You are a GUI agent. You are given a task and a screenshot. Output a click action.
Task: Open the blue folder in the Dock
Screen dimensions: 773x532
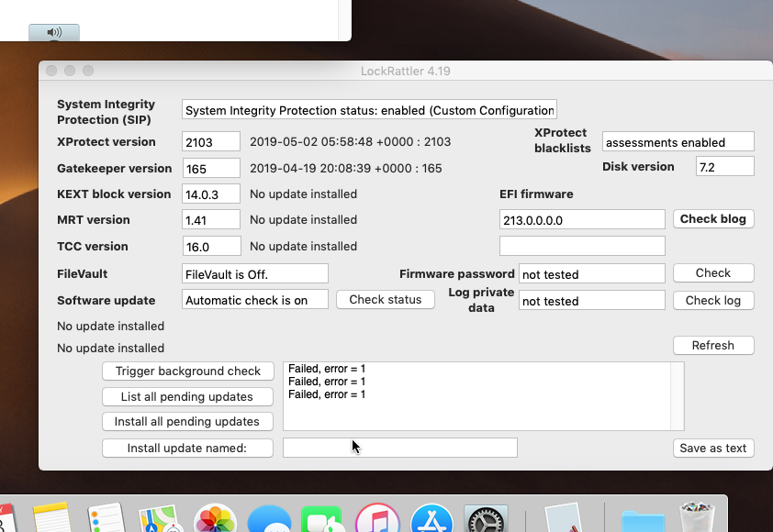(643, 521)
